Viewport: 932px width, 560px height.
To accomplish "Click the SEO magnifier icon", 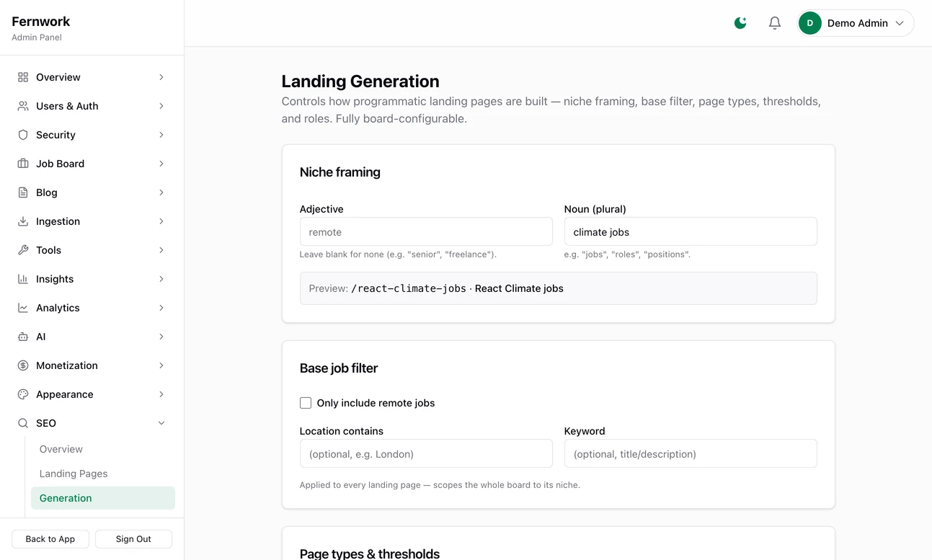I will pos(23,423).
